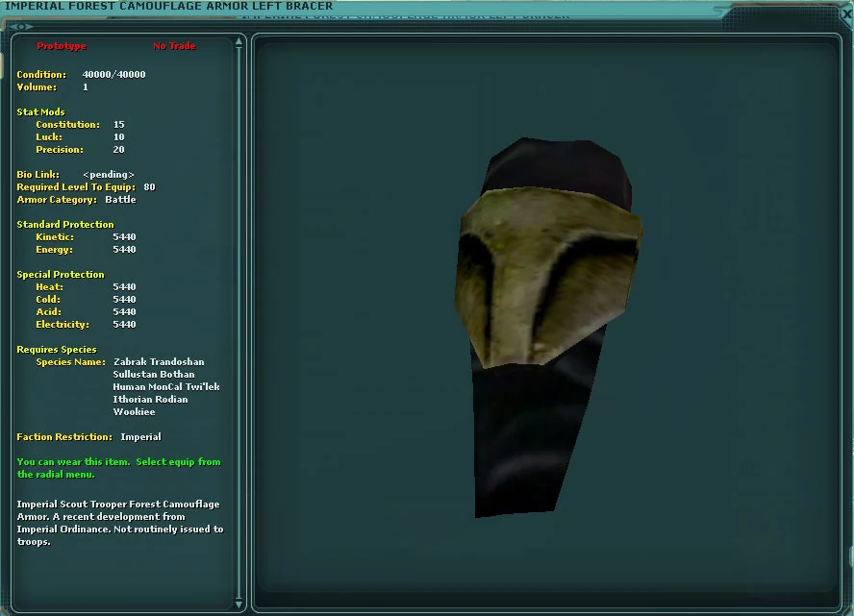Click the scroll up arrow in the stats panel
The height and width of the screenshot is (616, 854).
pos(239,41)
